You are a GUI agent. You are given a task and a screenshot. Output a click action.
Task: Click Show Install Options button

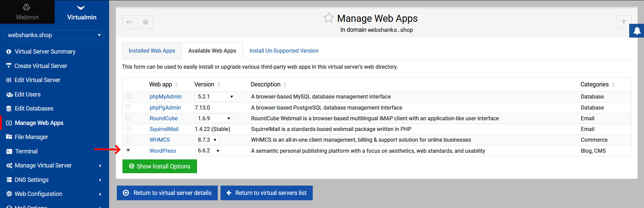pos(160,166)
